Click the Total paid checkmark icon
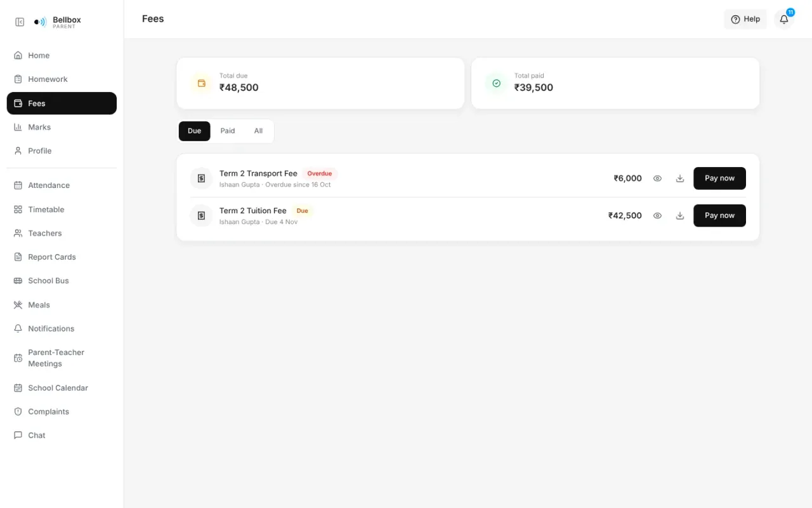Viewport: 812px width, 508px height. coord(496,83)
